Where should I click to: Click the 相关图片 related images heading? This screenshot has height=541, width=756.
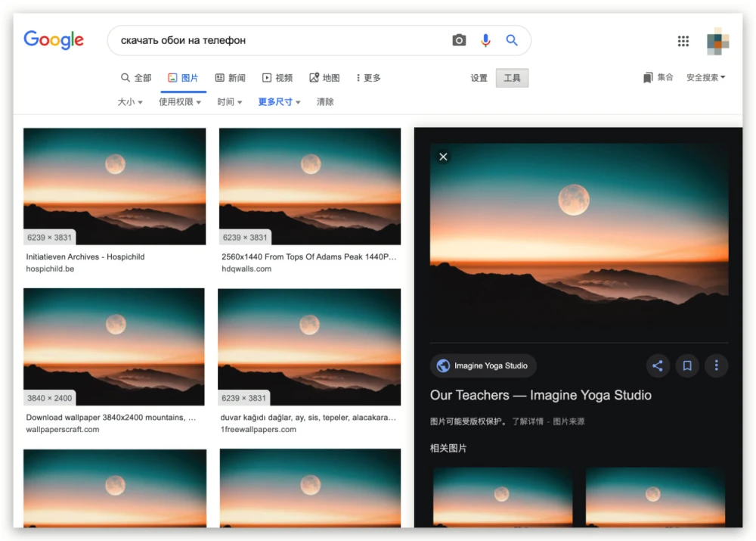click(448, 449)
